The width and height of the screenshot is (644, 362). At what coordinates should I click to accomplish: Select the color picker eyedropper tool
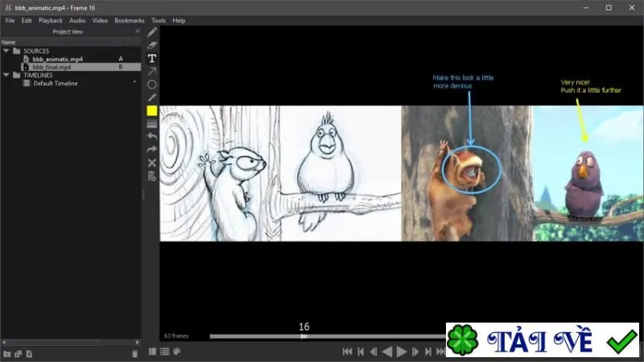tap(152, 97)
